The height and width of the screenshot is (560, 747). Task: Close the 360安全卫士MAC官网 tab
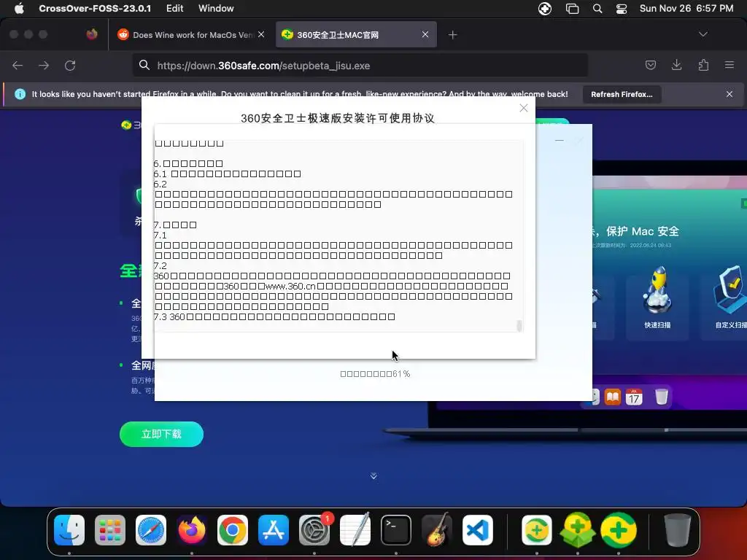[425, 34]
